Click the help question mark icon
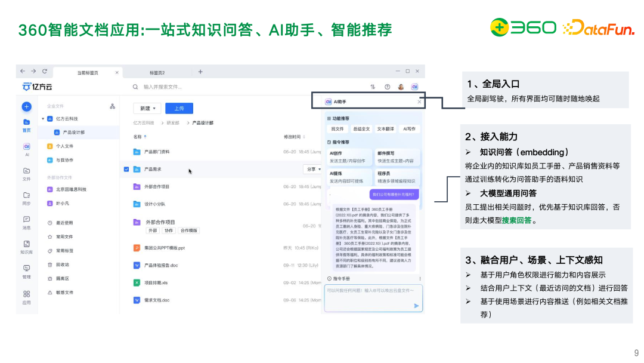The image size is (644, 363). [x=388, y=87]
